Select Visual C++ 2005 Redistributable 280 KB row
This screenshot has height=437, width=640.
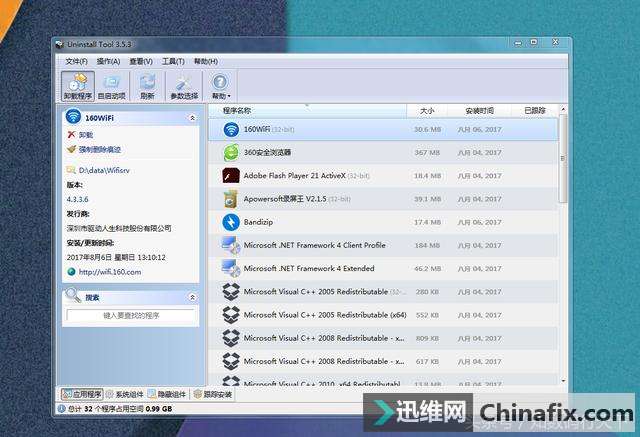point(383,292)
